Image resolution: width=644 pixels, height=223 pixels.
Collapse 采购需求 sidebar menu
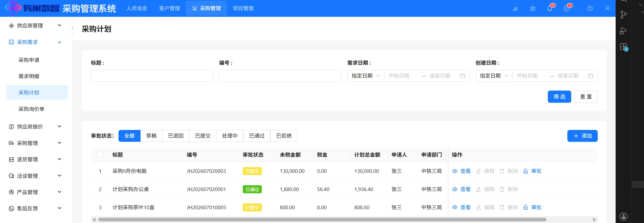pyautogui.click(x=37, y=42)
